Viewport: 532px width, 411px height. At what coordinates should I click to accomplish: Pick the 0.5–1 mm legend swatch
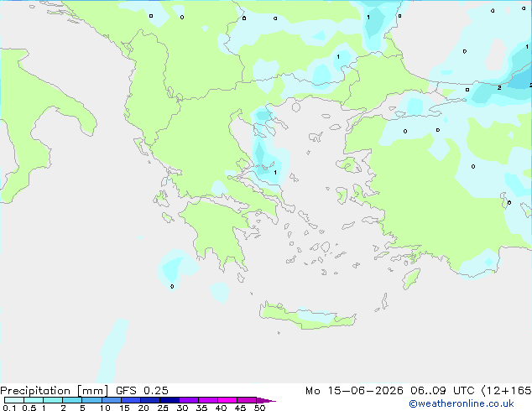click(x=34, y=400)
